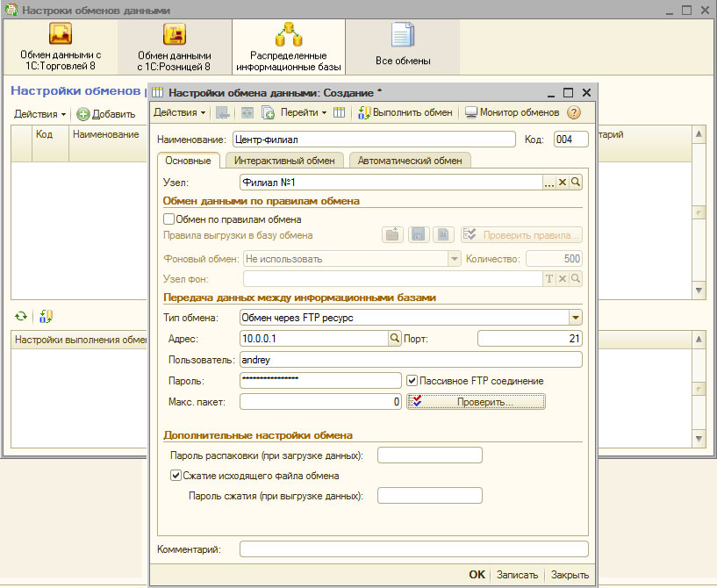Viewport: 717px width, 588px height.
Task: Clear the Узел field with X icon
Action: (563, 182)
